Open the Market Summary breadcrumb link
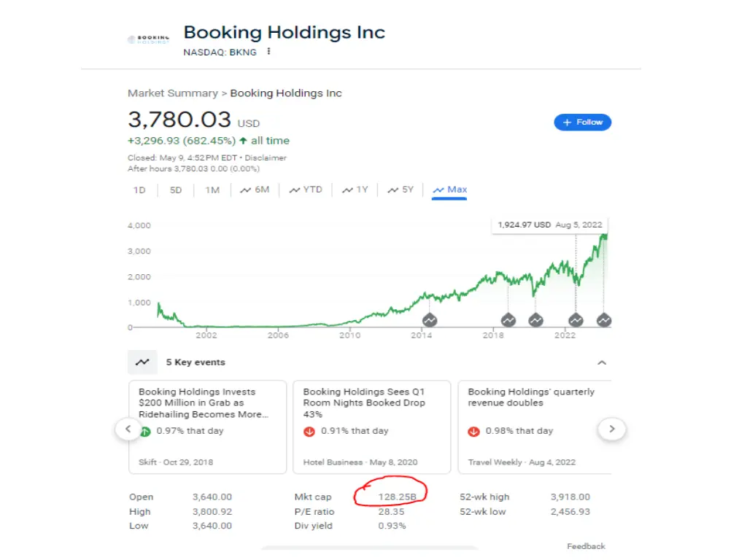747x560 pixels. pos(172,93)
